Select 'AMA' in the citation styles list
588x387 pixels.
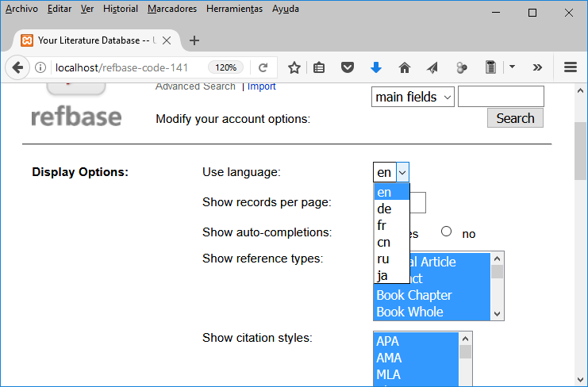pos(388,358)
